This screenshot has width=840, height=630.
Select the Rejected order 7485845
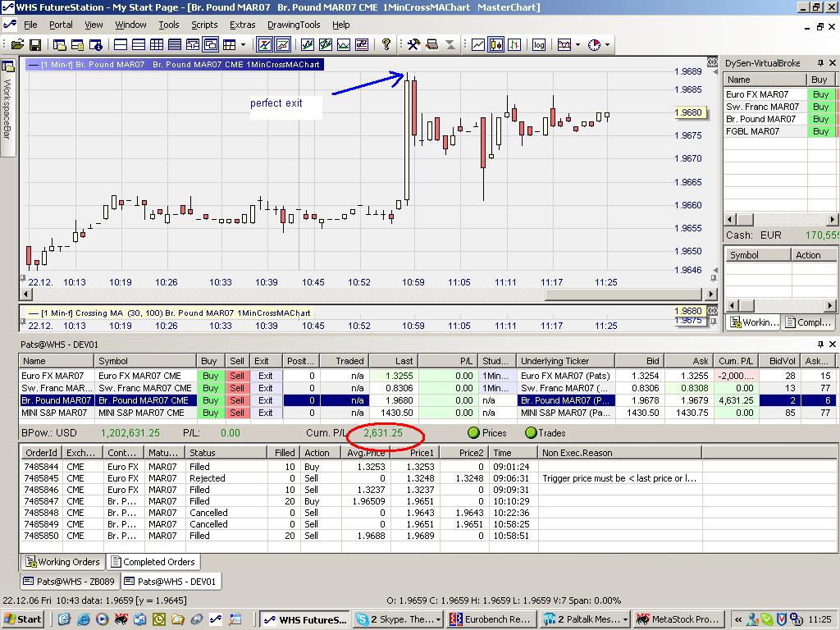point(361,478)
